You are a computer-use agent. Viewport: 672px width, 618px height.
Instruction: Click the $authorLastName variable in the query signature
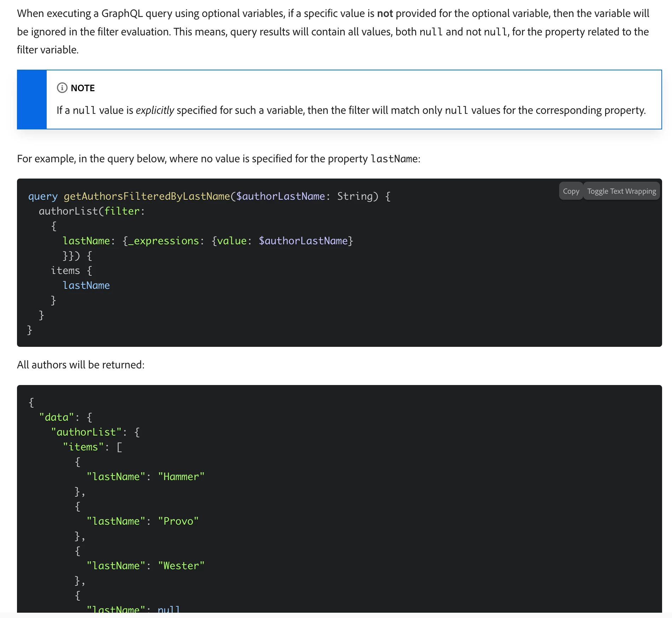[280, 196]
